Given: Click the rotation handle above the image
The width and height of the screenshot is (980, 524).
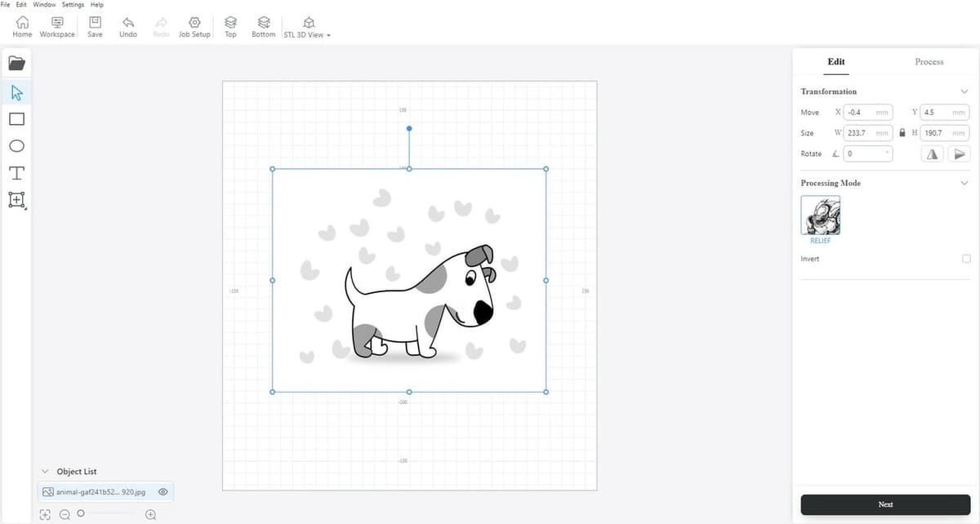Looking at the screenshot, I should pos(409,128).
